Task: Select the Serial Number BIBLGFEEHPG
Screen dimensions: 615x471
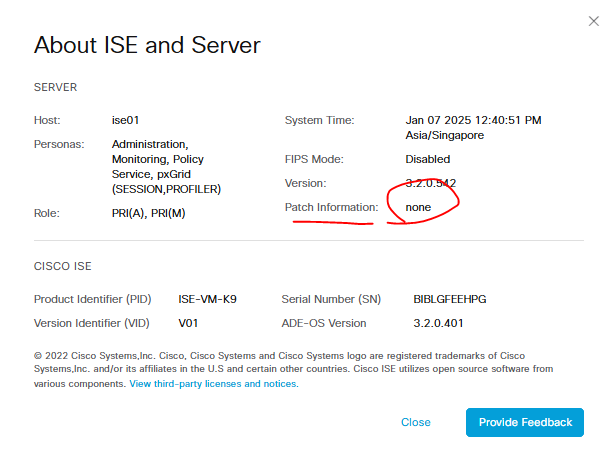Action: pyautogui.click(x=450, y=299)
